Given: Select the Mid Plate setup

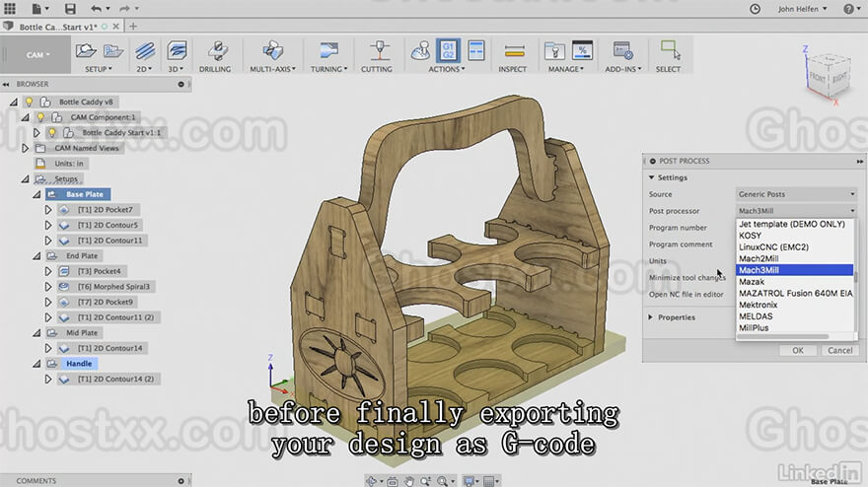Looking at the screenshot, I should tap(82, 333).
